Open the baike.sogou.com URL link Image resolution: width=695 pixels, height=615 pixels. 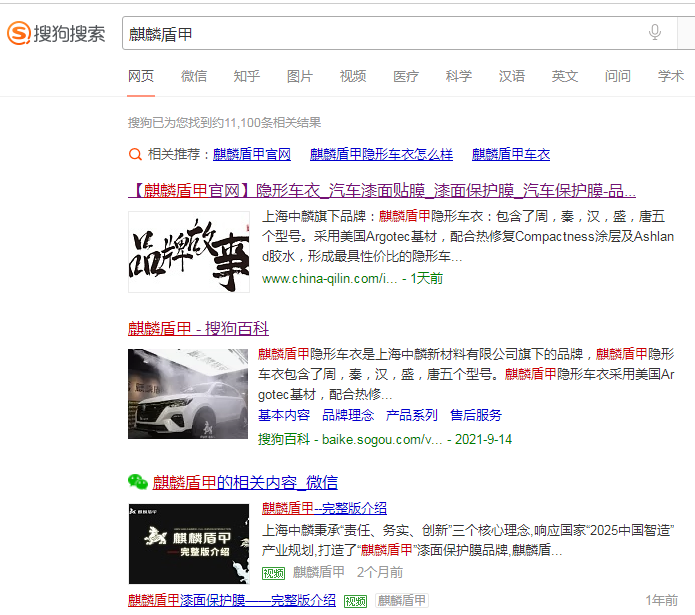[x=382, y=440]
